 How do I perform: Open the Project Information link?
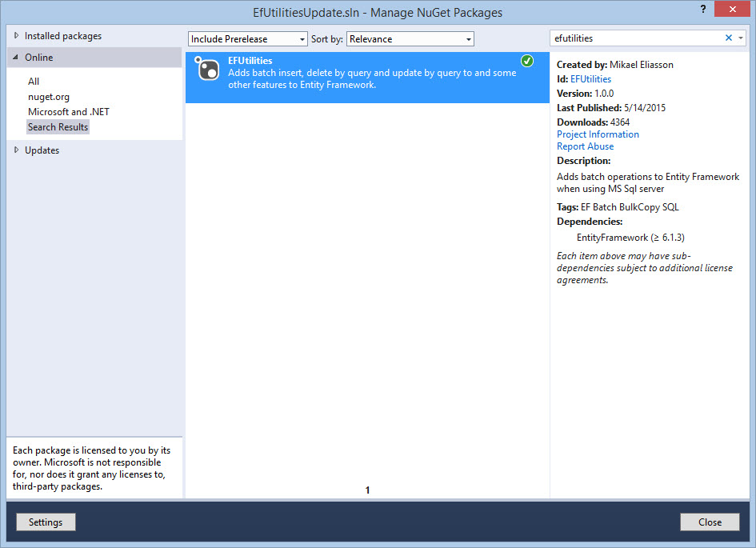tap(598, 134)
